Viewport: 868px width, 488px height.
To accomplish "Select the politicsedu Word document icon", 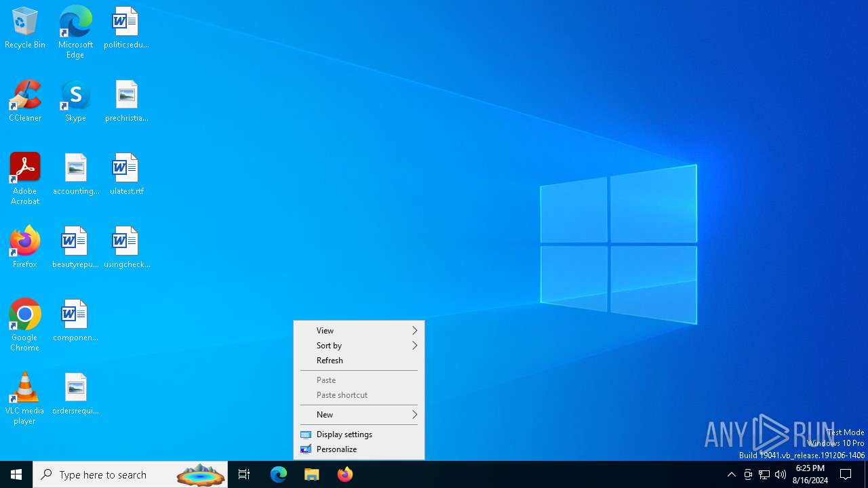I will pos(126,28).
